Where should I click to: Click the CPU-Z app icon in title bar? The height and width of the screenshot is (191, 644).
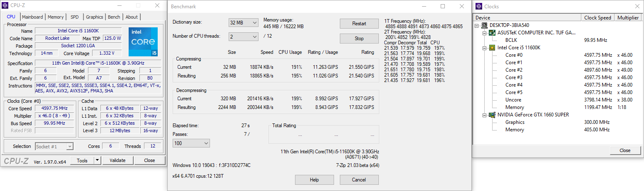click(x=5, y=5)
